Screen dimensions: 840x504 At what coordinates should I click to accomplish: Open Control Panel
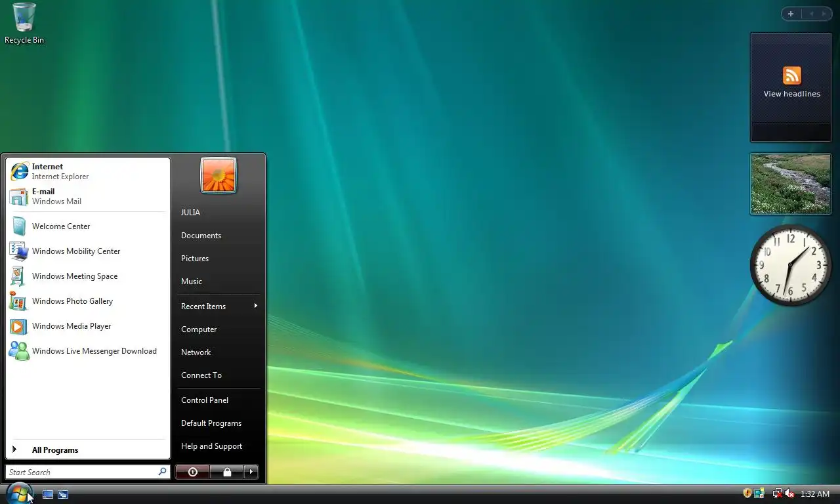click(219, 400)
